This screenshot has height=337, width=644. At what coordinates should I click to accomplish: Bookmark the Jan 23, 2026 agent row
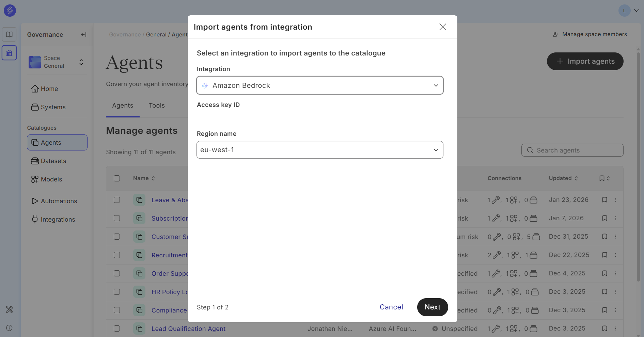pos(604,200)
